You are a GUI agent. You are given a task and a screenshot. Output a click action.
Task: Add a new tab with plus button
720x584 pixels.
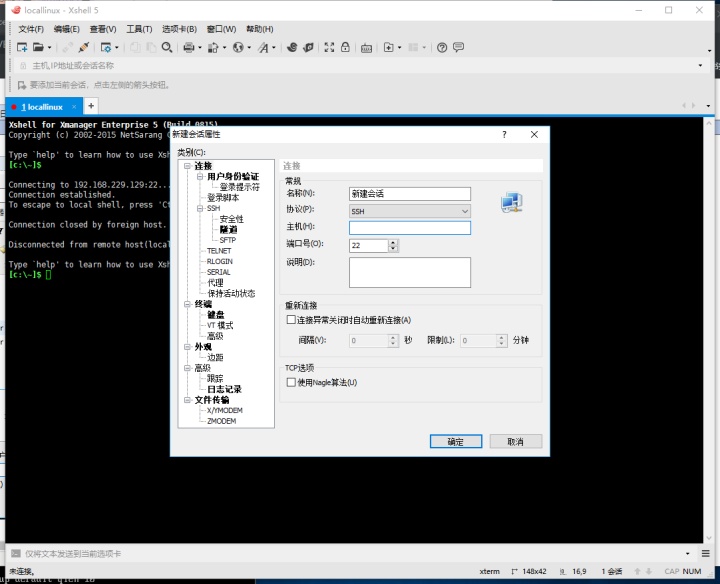point(91,106)
